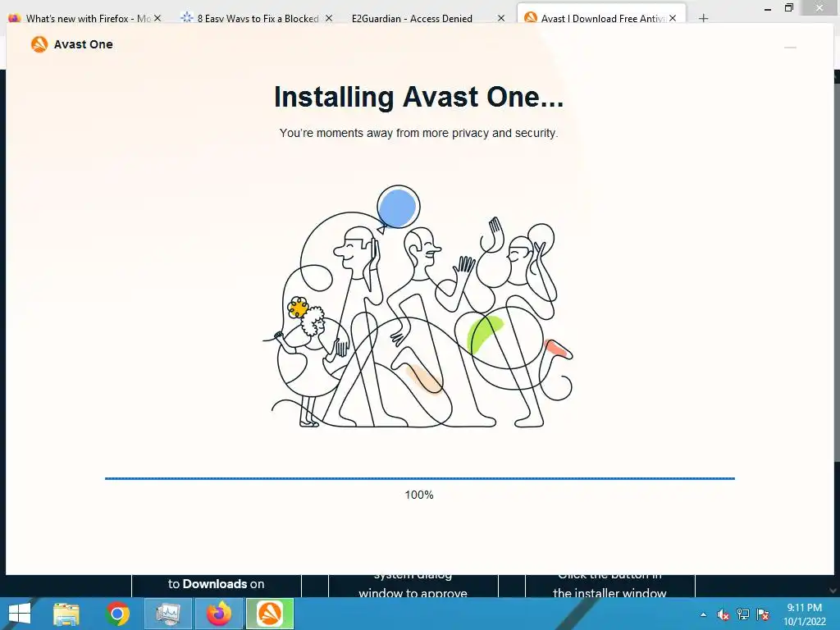Close the 8 Easy Ways to Fix tab
This screenshot has width=840, height=630.
[329, 18]
